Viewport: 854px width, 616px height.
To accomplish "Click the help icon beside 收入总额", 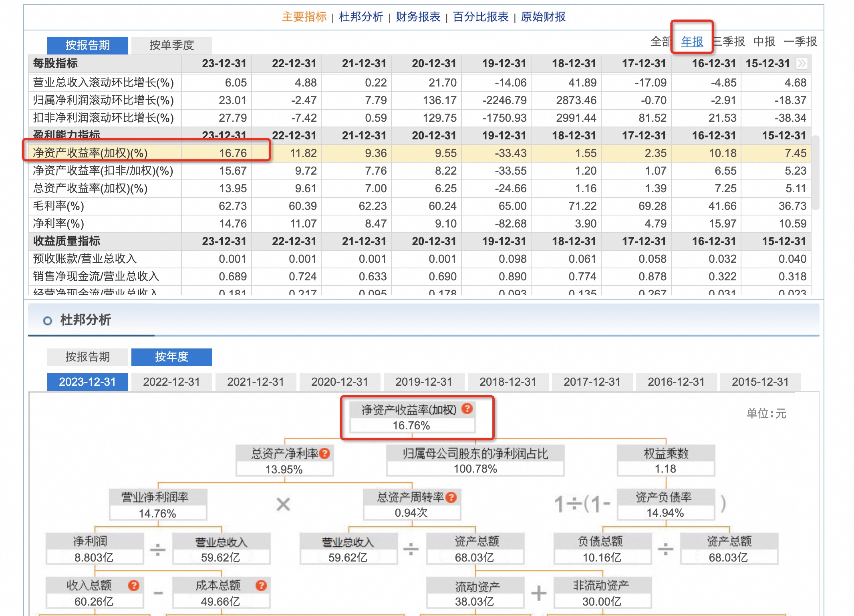I will tap(133, 586).
